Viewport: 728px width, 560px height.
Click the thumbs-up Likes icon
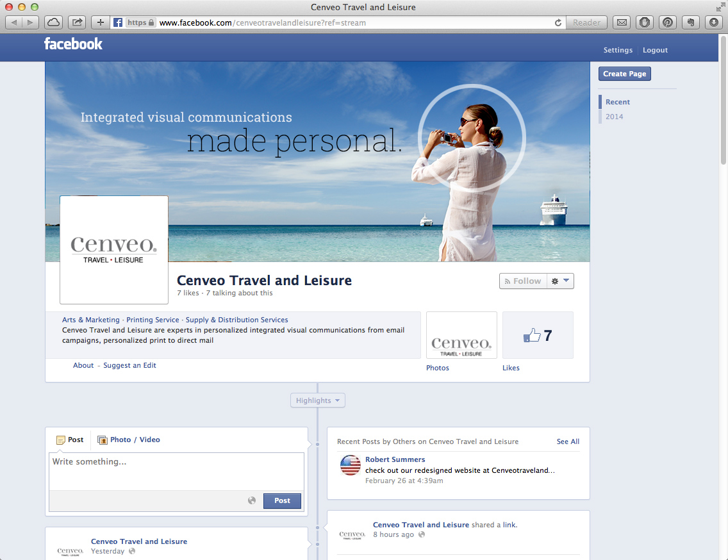pyautogui.click(x=532, y=335)
